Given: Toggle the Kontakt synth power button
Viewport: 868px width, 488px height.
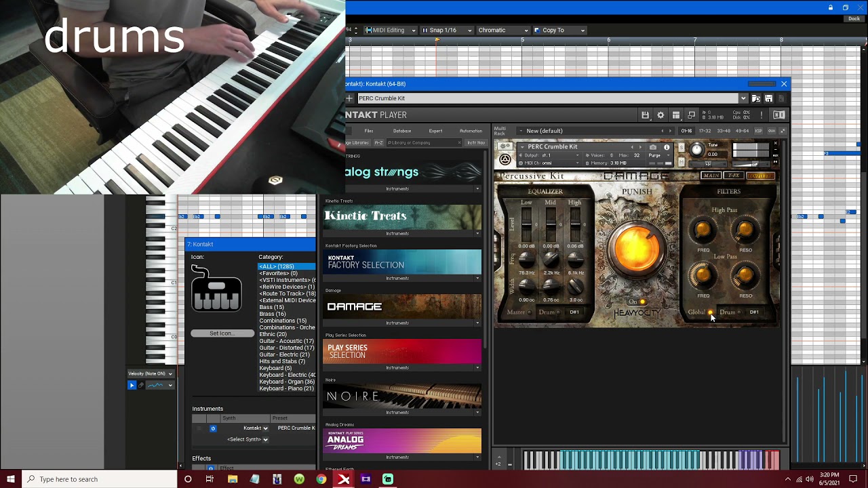Looking at the screenshot, I should pos(213,428).
